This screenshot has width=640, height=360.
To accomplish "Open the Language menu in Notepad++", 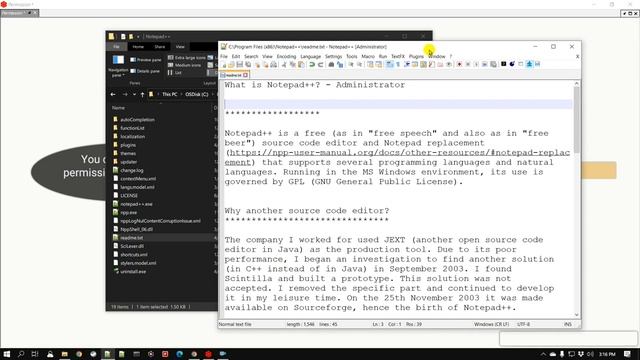I will click(310, 56).
